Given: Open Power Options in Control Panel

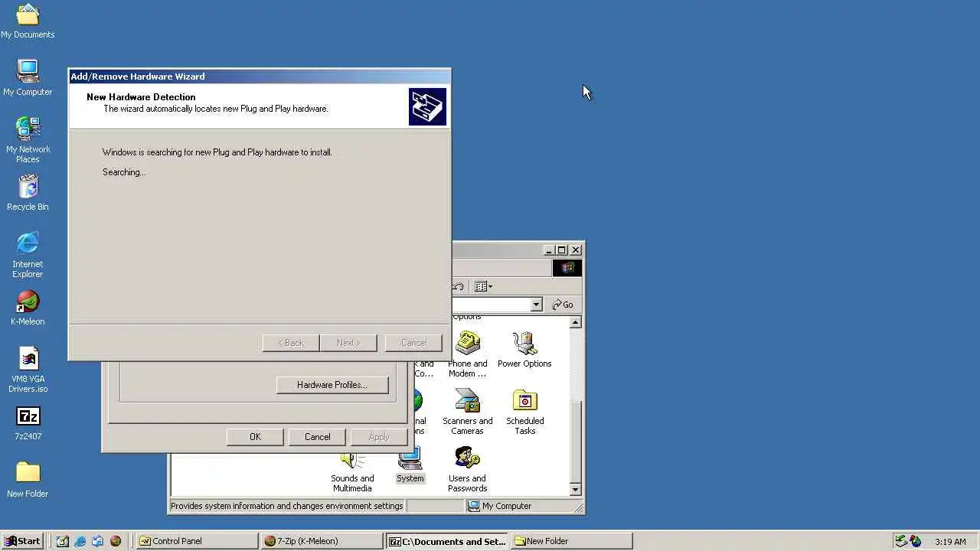Looking at the screenshot, I should [524, 349].
